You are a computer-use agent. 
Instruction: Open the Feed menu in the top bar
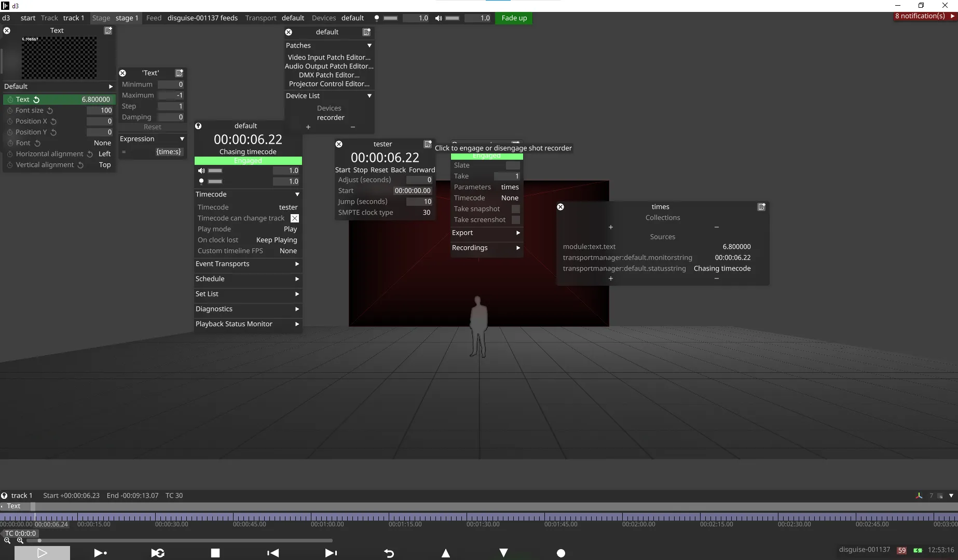(154, 18)
